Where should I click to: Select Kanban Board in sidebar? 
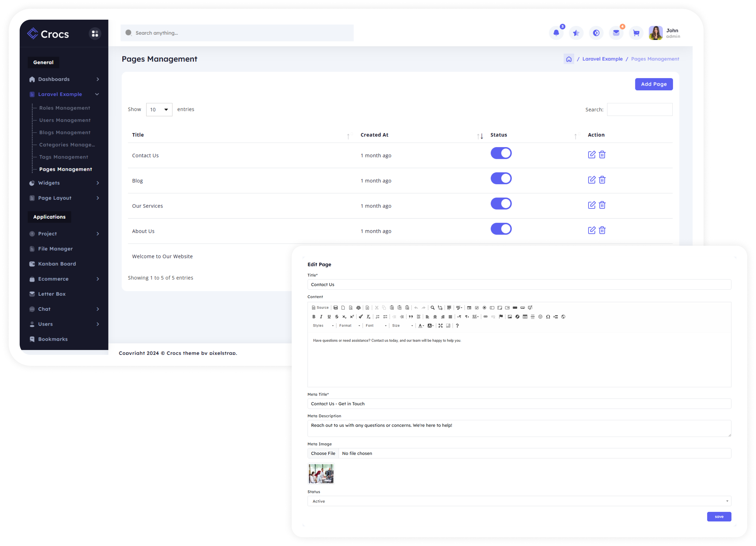point(57,264)
